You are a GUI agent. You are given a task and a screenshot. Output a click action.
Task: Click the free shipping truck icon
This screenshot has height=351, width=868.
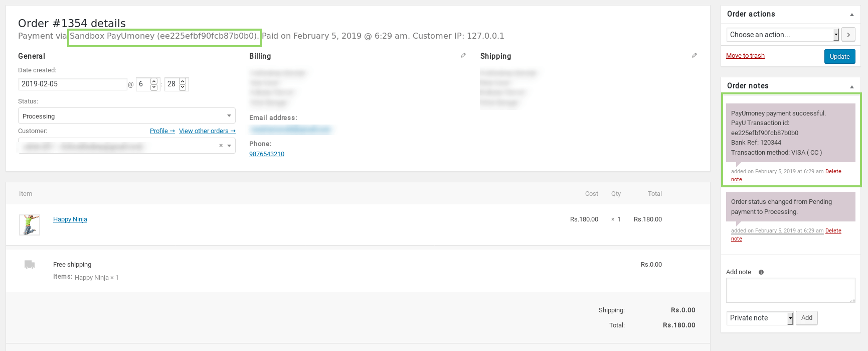(30, 265)
